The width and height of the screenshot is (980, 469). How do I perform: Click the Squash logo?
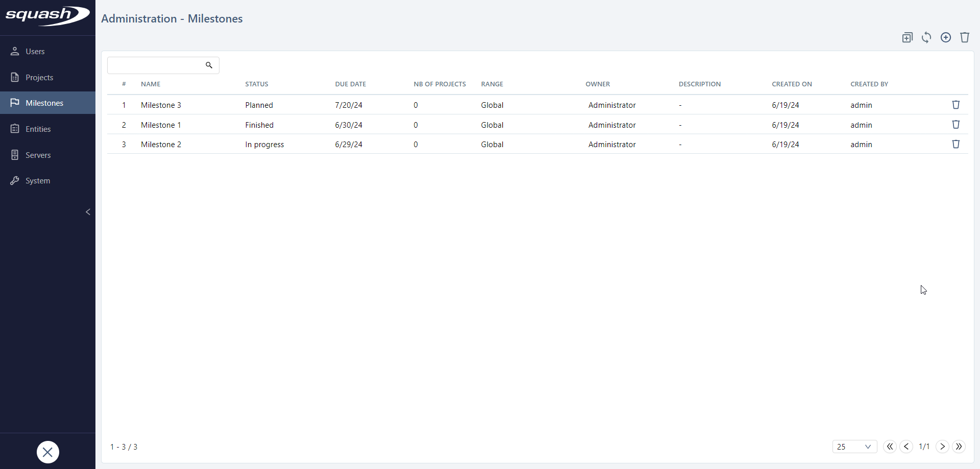tap(47, 16)
